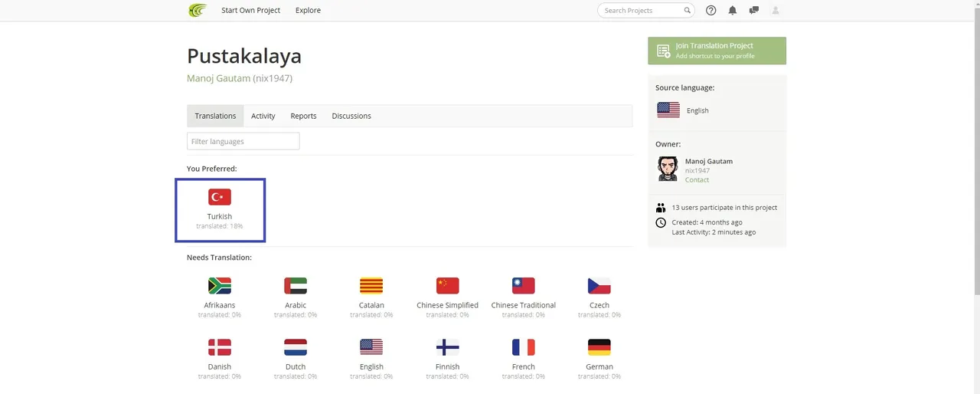The width and height of the screenshot is (980, 394).
Task: Click the Pustakalaya project title
Action: tap(244, 56)
